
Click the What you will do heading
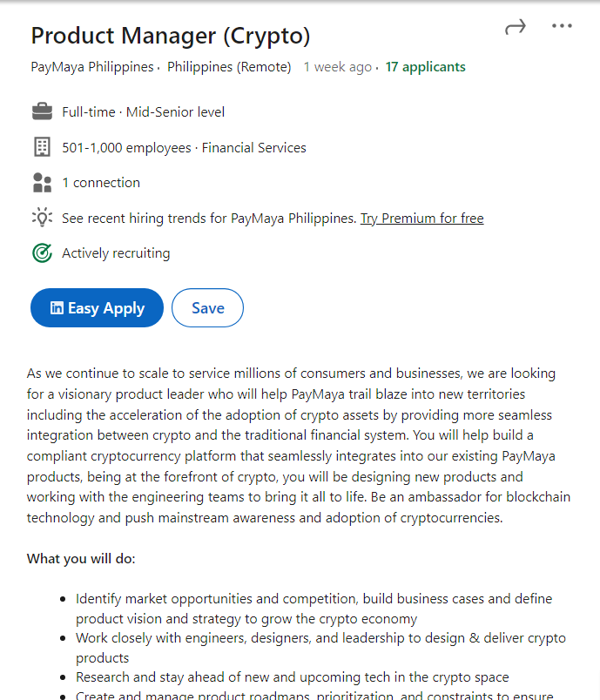tap(81, 558)
